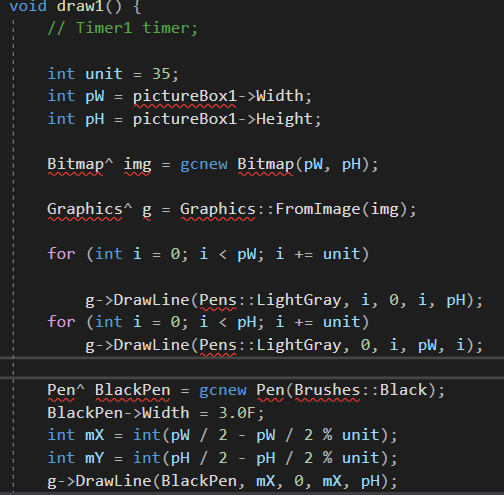The width and height of the screenshot is (504, 495).
Task: Click 'for' in the loop with i < pH
Action: 61,322
